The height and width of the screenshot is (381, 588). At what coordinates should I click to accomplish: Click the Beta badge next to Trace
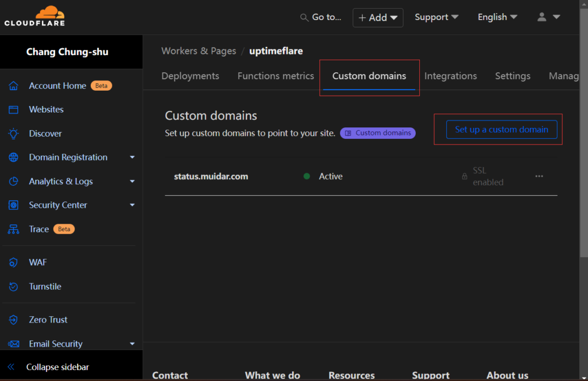click(64, 229)
